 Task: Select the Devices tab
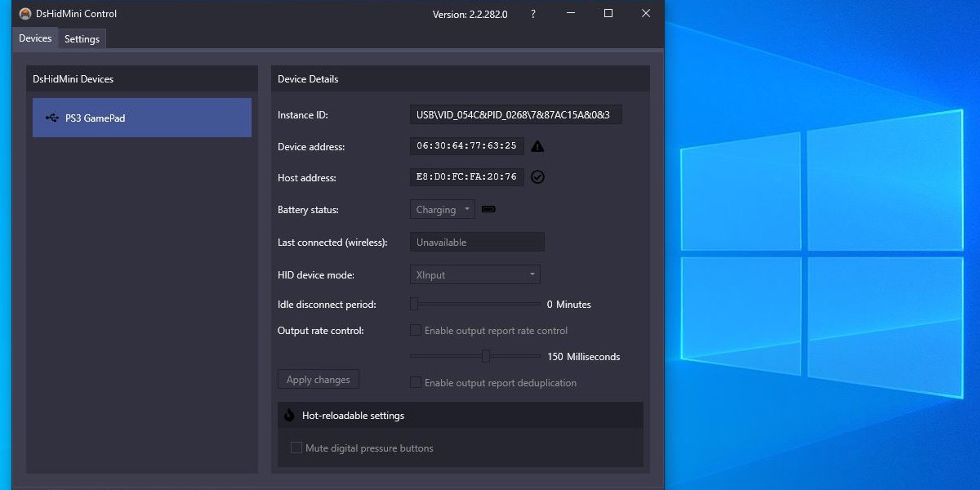coord(34,38)
